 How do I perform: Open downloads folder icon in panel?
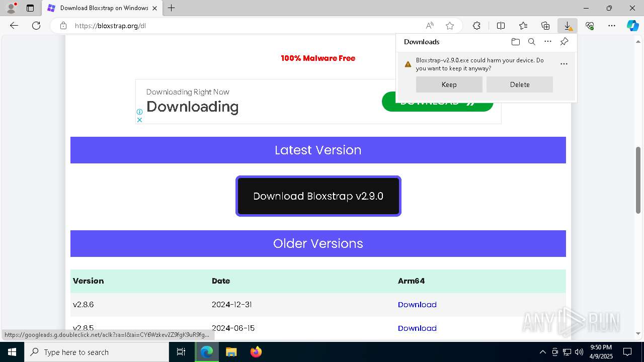(516, 42)
